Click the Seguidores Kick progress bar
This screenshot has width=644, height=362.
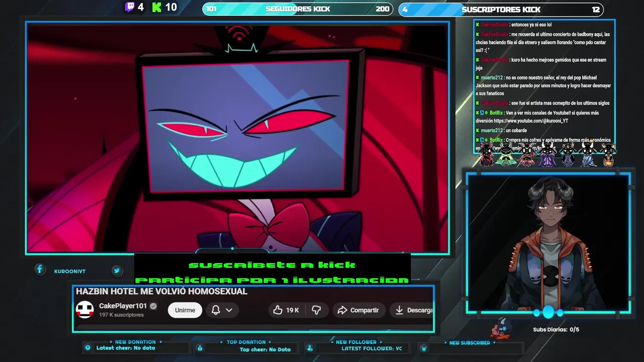pyautogui.click(x=297, y=9)
